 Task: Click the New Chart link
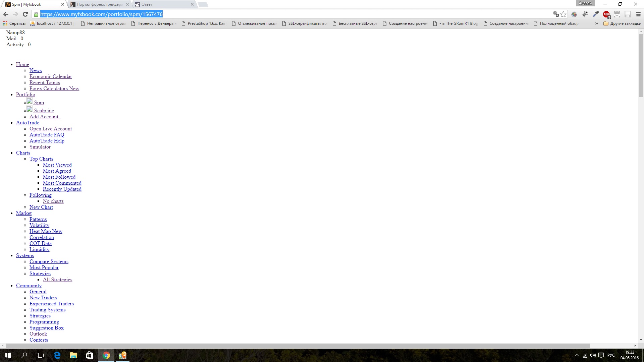tap(41, 207)
